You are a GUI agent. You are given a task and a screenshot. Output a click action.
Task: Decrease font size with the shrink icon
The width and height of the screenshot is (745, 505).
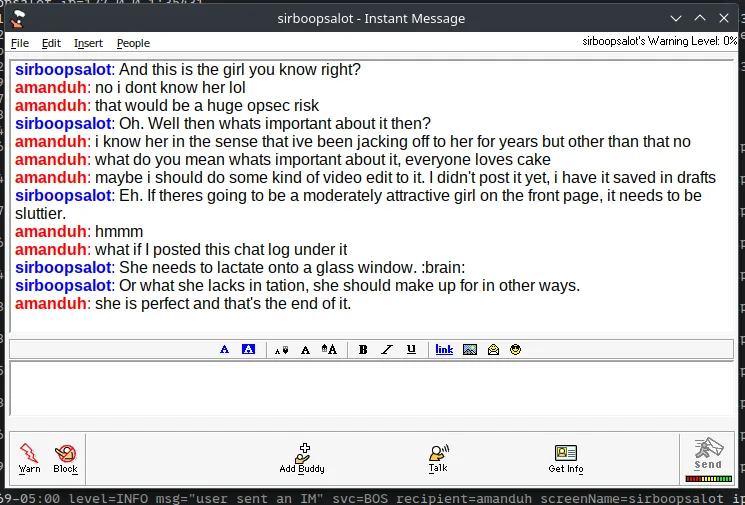click(x=281, y=350)
